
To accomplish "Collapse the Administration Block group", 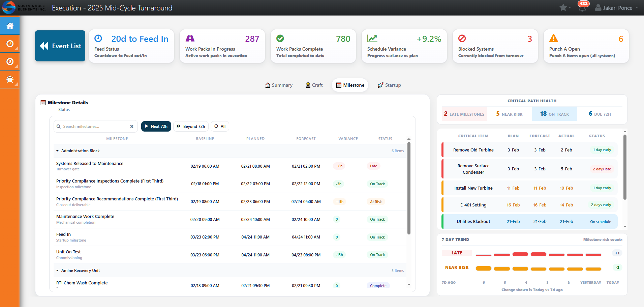I will [57, 151].
